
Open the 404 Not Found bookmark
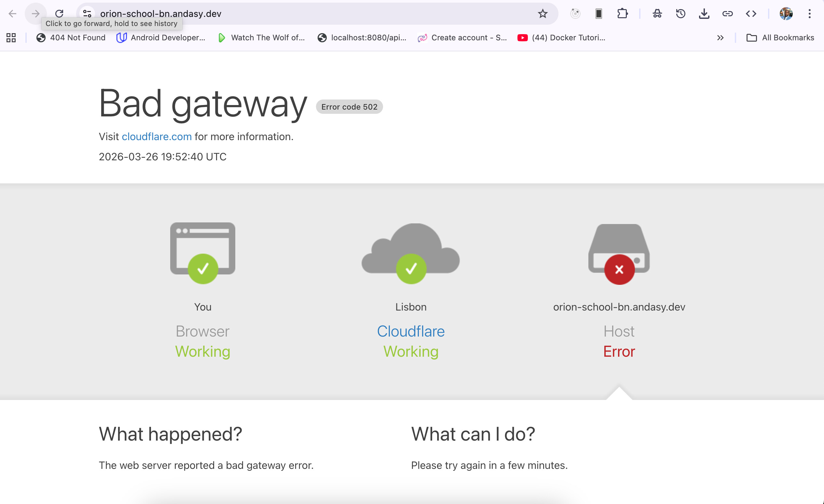pyautogui.click(x=71, y=38)
